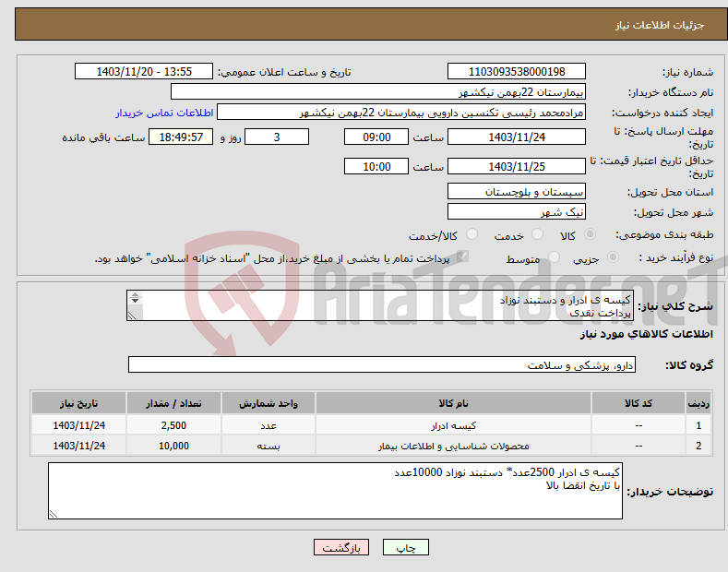Viewport: 728px width, 572px height.
Task: Select the کالا radio button
Action: (590, 234)
